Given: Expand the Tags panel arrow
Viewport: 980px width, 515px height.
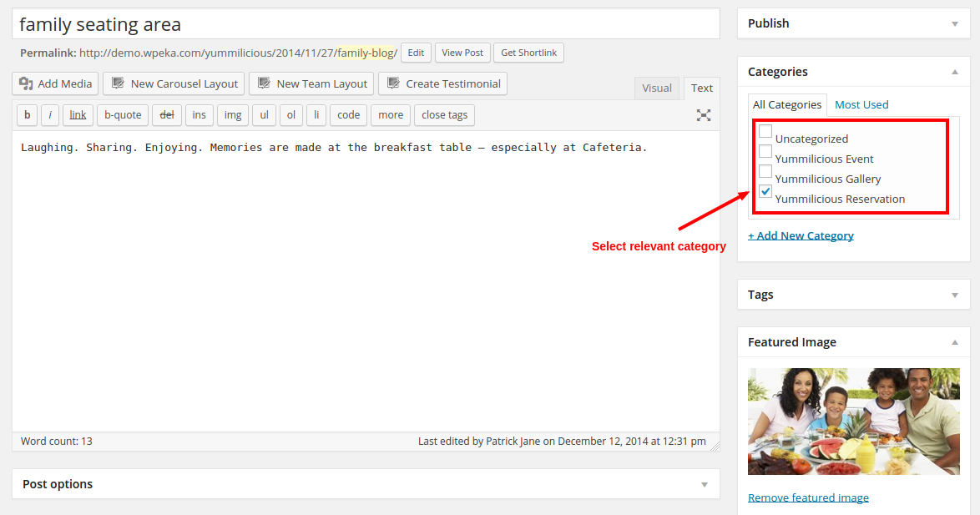Looking at the screenshot, I should [x=955, y=295].
